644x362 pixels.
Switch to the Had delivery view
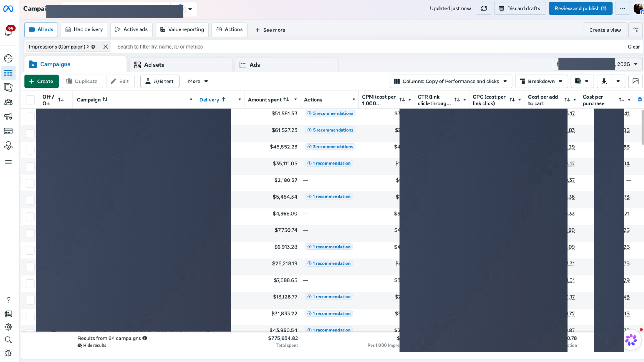click(x=84, y=29)
